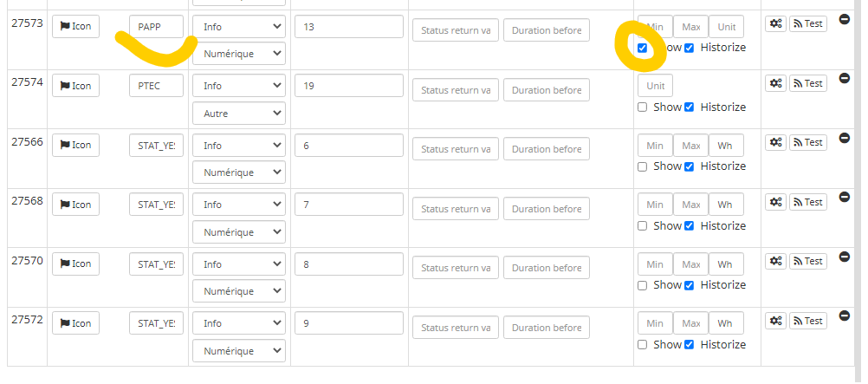Click the minus icon on row 27570
The height and width of the screenshot is (384, 868).
845,257
